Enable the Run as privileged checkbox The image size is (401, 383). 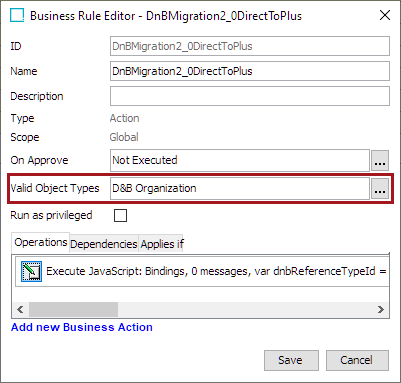120,215
